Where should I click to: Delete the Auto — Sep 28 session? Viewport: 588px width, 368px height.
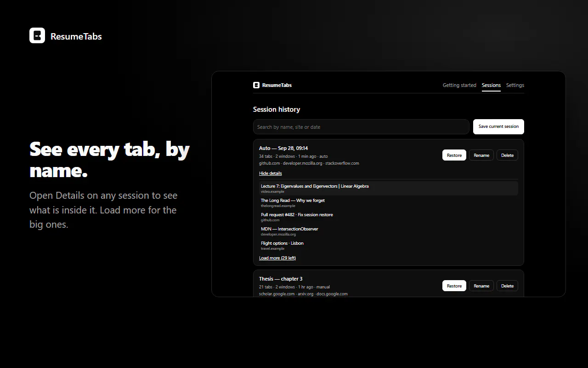pos(507,155)
